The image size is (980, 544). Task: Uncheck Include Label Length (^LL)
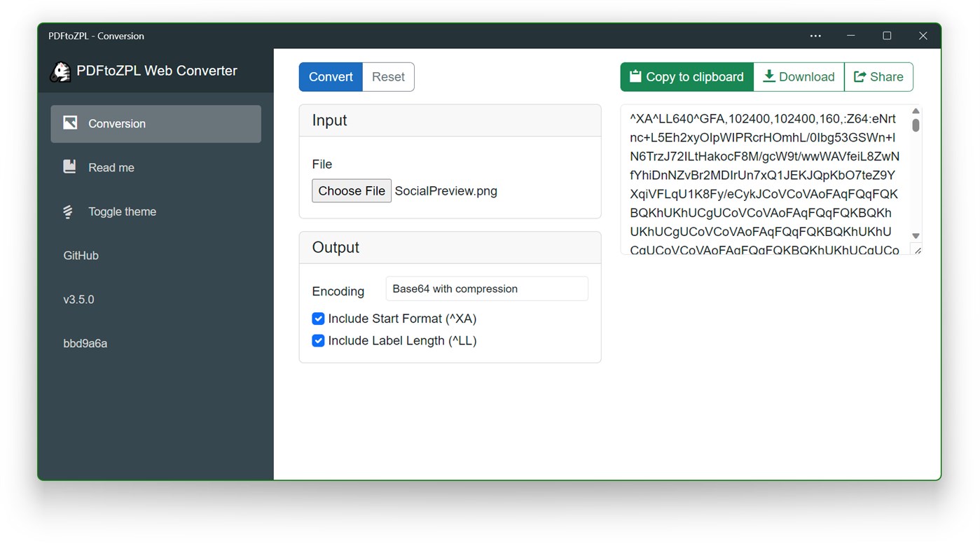click(318, 340)
